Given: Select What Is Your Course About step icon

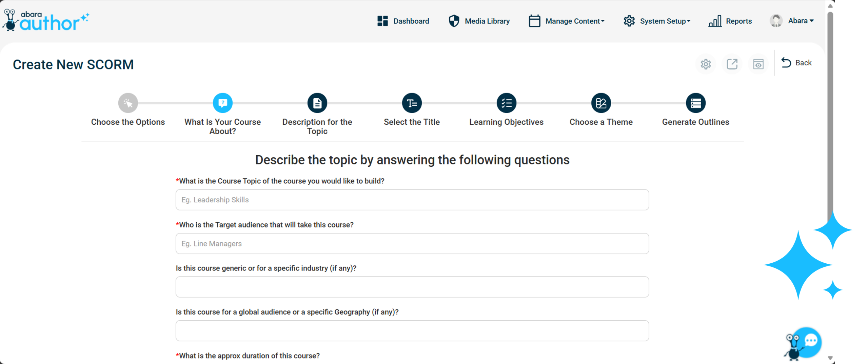Looking at the screenshot, I should (x=222, y=103).
